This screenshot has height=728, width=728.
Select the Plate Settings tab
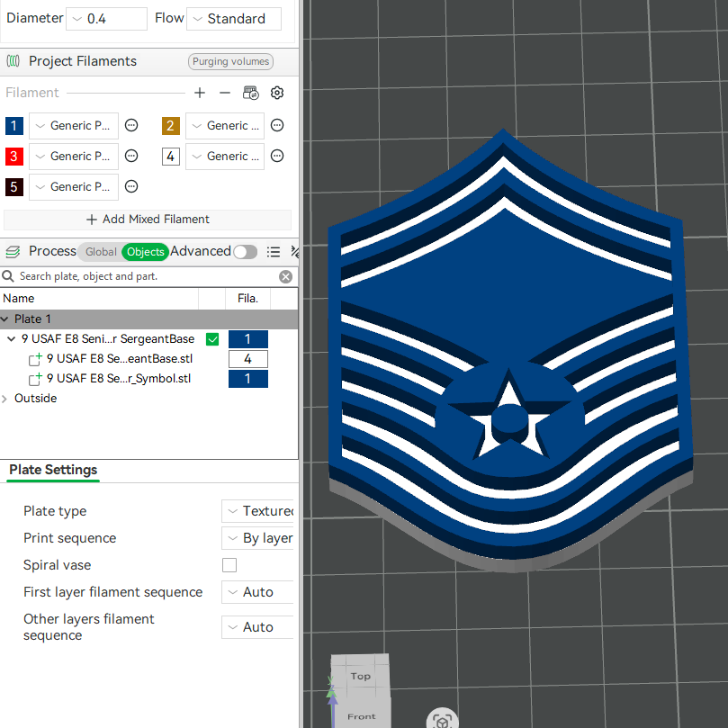[x=53, y=470]
